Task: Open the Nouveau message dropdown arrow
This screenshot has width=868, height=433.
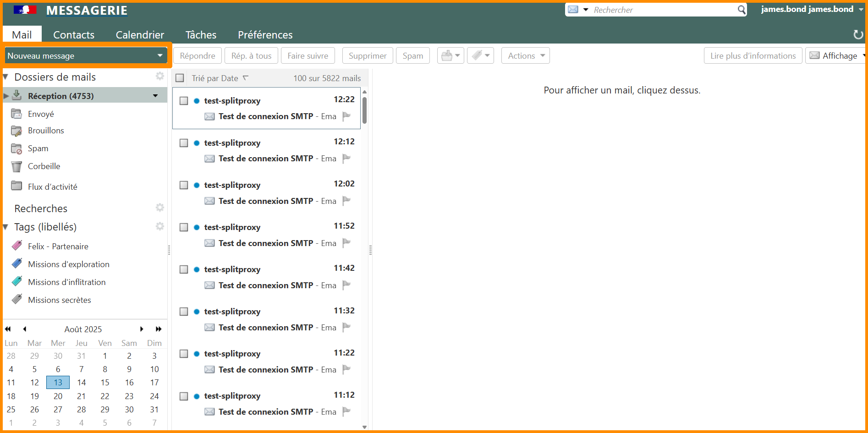Action: click(x=160, y=55)
